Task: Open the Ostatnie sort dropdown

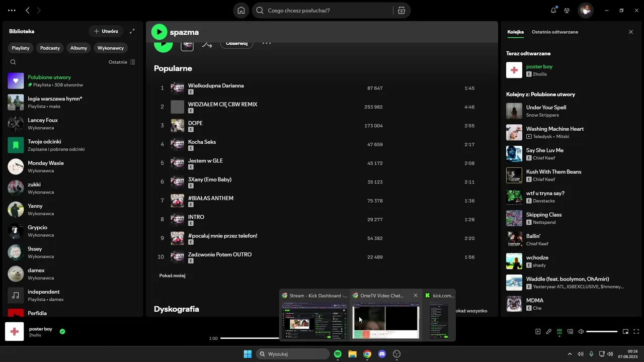Action: 122,62
